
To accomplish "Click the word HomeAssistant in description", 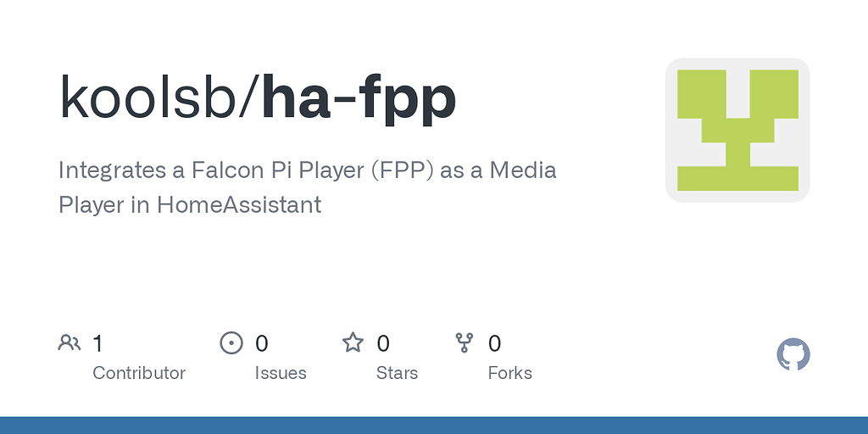I will point(239,204).
